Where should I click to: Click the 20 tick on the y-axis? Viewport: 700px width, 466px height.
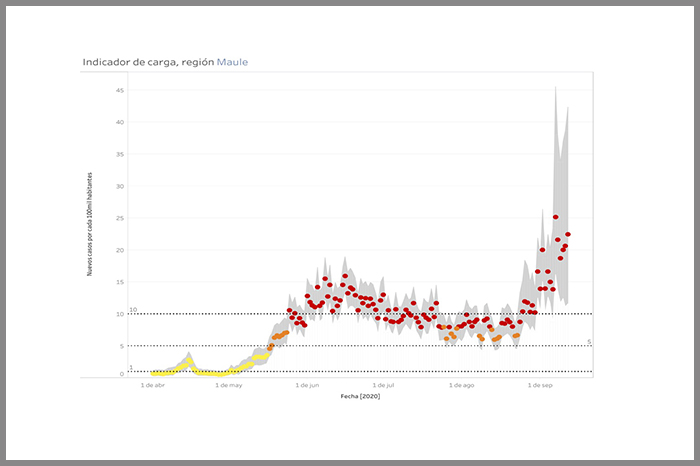120,250
